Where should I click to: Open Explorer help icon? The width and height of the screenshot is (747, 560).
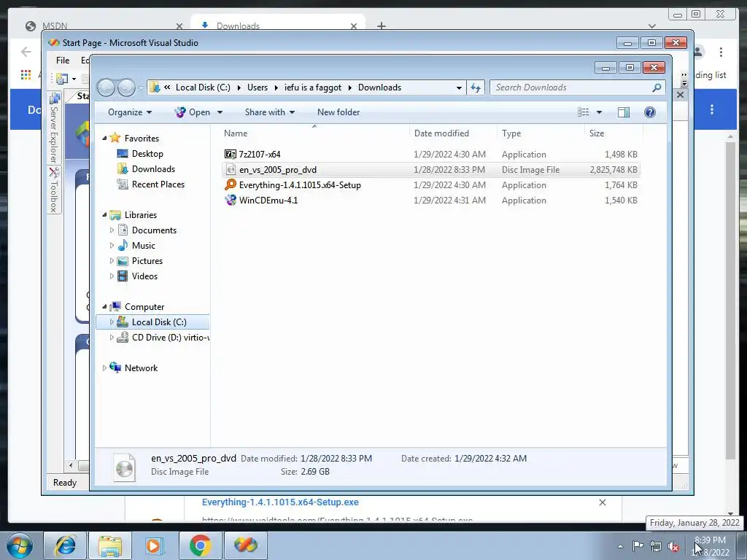(650, 112)
